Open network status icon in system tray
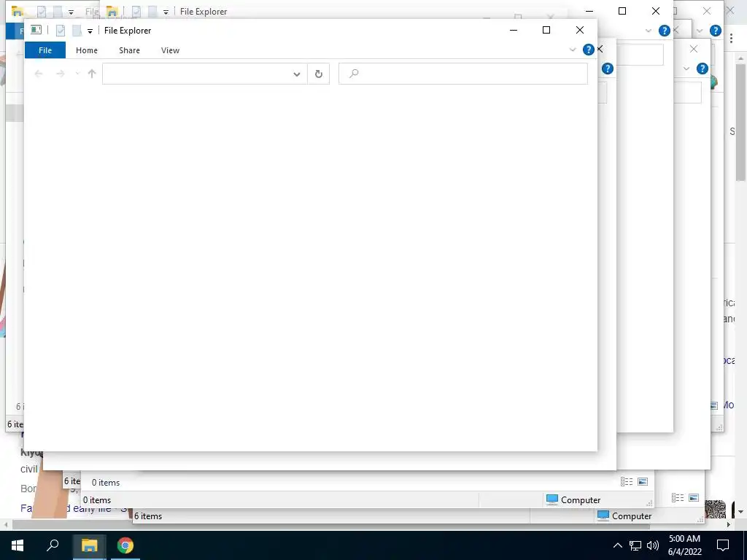Viewport: 747px width, 560px height. pos(635,545)
